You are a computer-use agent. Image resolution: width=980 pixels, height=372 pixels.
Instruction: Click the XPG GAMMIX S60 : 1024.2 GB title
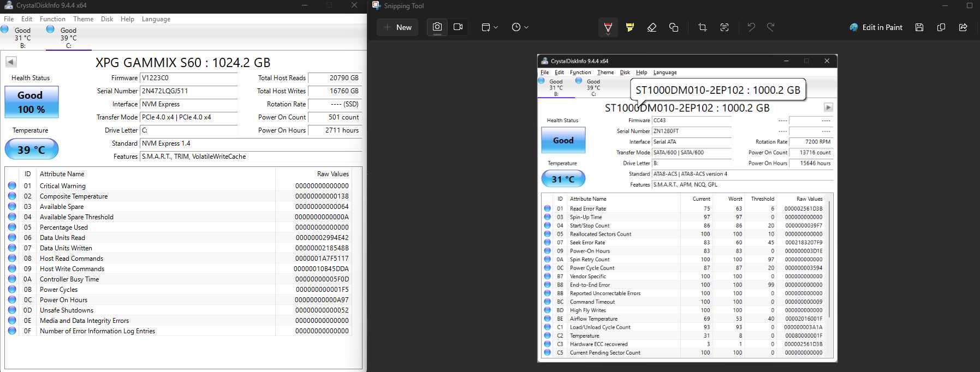[183, 62]
